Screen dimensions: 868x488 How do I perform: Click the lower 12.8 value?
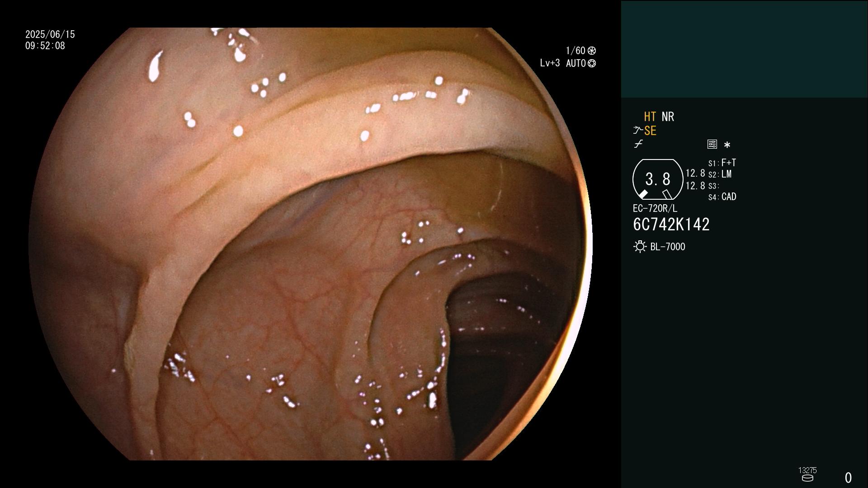pyautogui.click(x=695, y=186)
